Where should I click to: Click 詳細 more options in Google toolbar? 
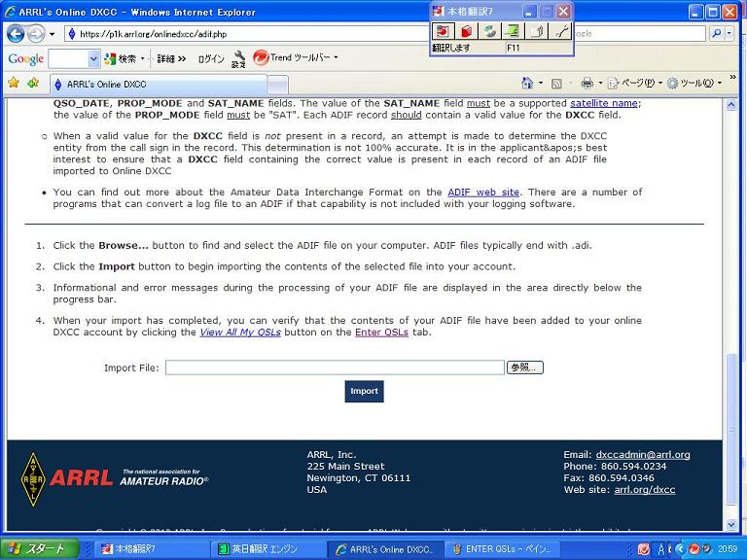[x=170, y=59]
